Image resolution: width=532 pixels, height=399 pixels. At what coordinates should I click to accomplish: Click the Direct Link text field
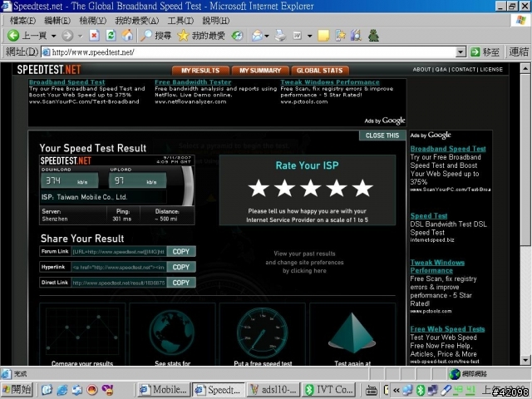coord(119,283)
